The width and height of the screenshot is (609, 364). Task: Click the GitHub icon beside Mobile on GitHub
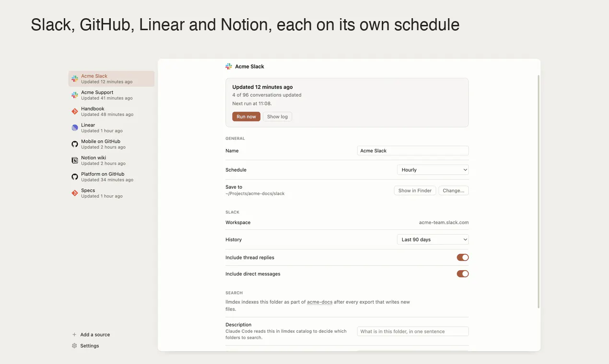pos(75,144)
